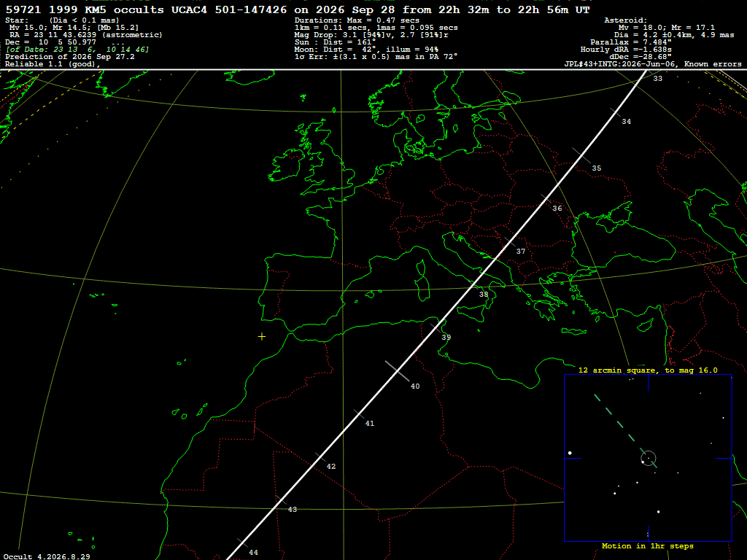This screenshot has width=747, height=560.
Task: Click the time label 35 on path
Action: 597,168
